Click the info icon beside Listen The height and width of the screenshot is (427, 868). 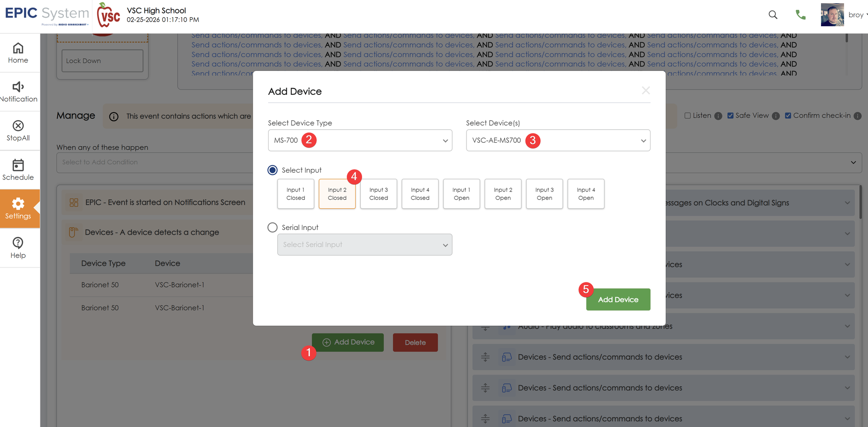pyautogui.click(x=718, y=116)
